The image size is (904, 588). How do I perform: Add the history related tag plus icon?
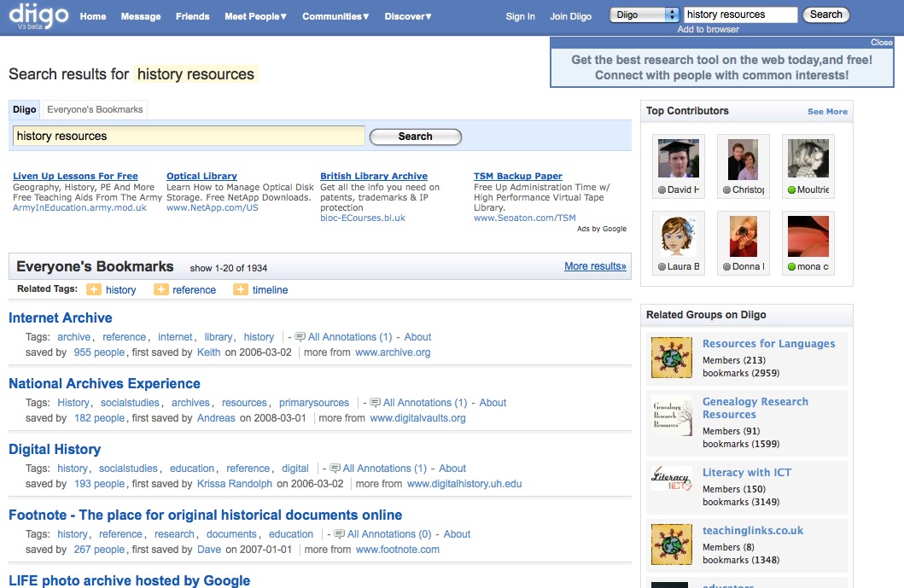[93, 290]
